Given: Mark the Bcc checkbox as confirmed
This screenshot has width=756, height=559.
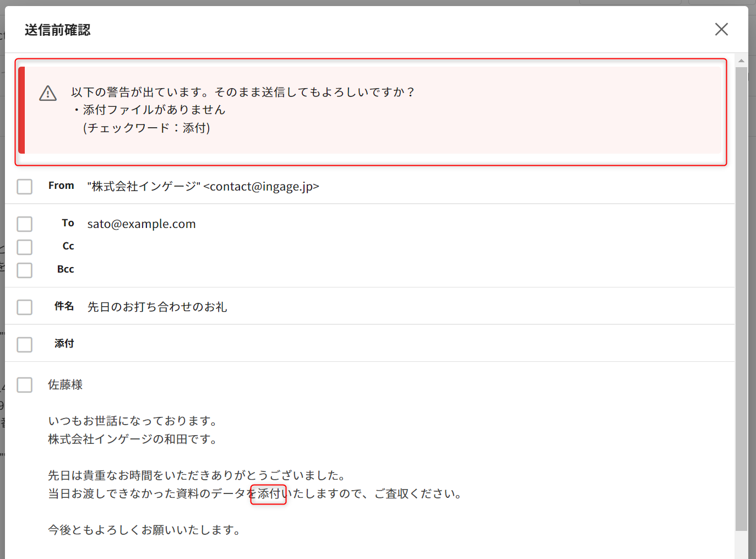Looking at the screenshot, I should click(x=25, y=270).
